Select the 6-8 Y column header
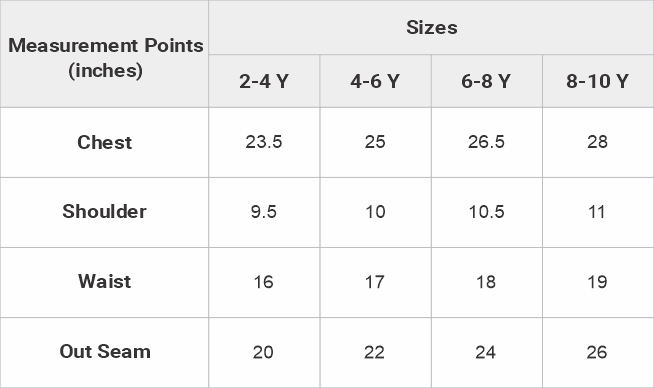The height and width of the screenshot is (388, 654). click(x=486, y=81)
